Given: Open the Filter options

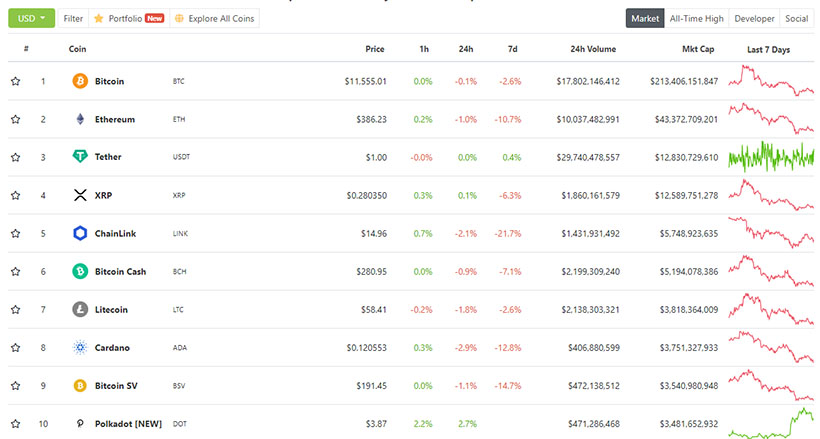Looking at the screenshot, I should [73, 18].
